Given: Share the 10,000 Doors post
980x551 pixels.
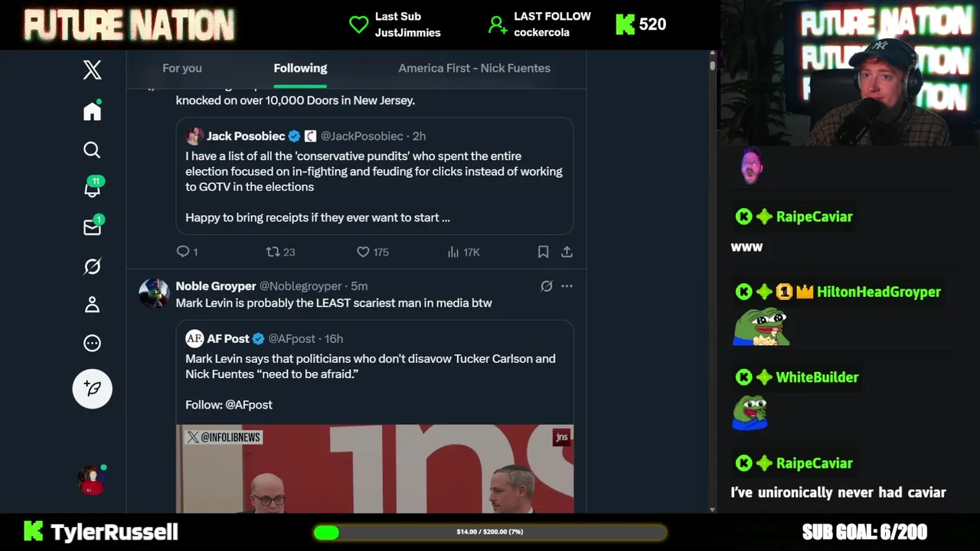Looking at the screenshot, I should pyautogui.click(x=567, y=252).
